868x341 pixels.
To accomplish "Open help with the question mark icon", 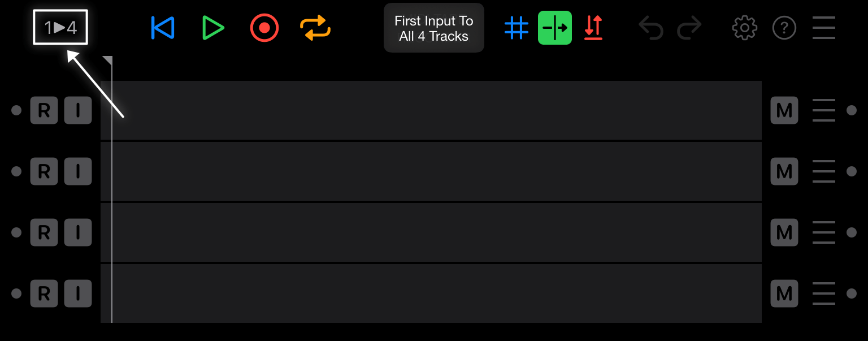I will point(784,28).
